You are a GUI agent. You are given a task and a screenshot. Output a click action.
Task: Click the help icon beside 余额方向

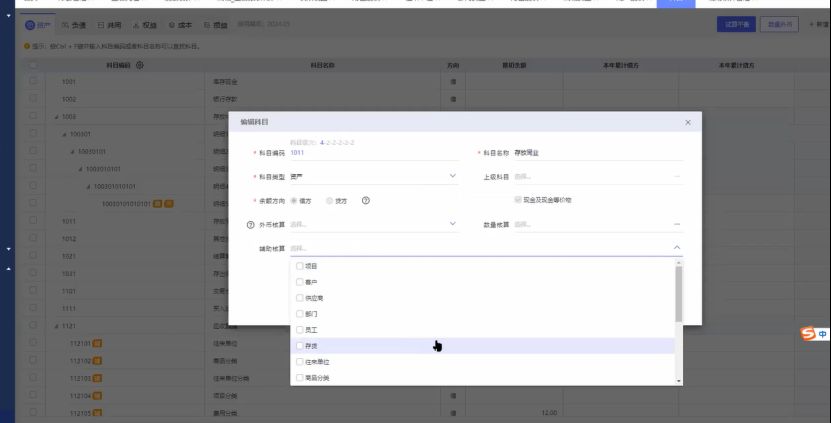(x=367, y=200)
